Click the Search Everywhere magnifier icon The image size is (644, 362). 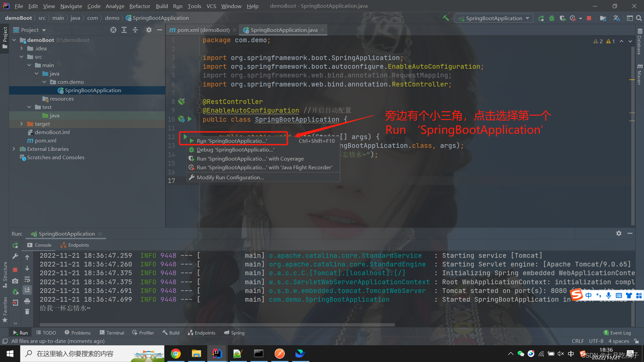coord(639,18)
